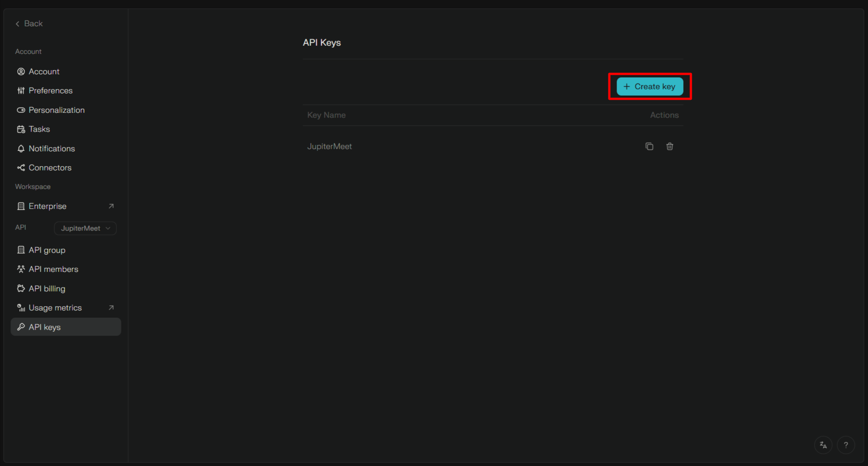Image resolution: width=868 pixels, height=466 pixels.
Task: Open the JupiterMeet workspace dropdown
Action: pyautogui.click(x=85, y=228)
